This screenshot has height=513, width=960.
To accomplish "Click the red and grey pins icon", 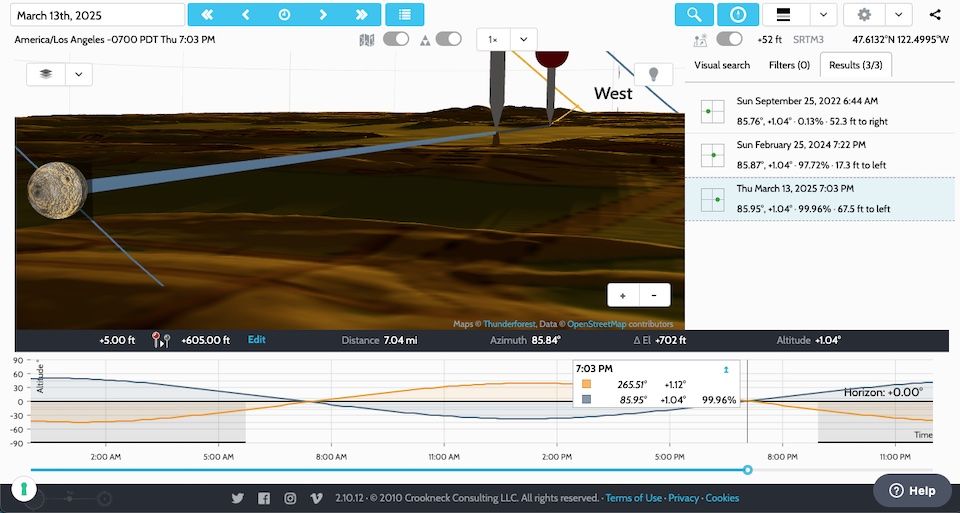I will (161, 340).
